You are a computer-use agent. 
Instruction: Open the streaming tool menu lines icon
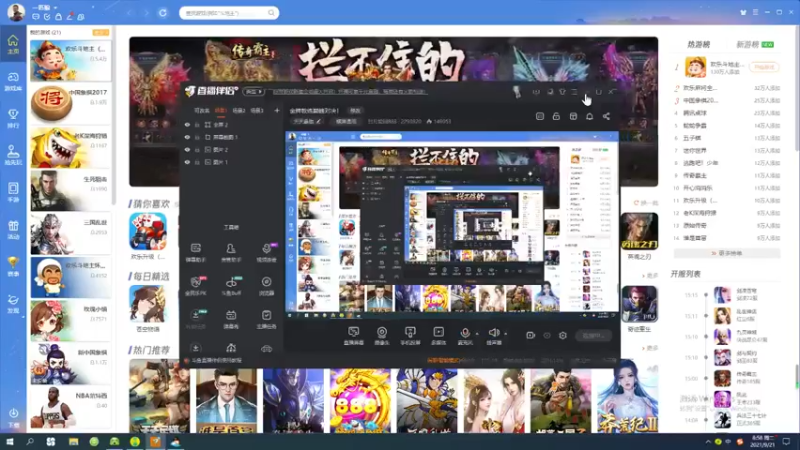(x=574, y=92)
